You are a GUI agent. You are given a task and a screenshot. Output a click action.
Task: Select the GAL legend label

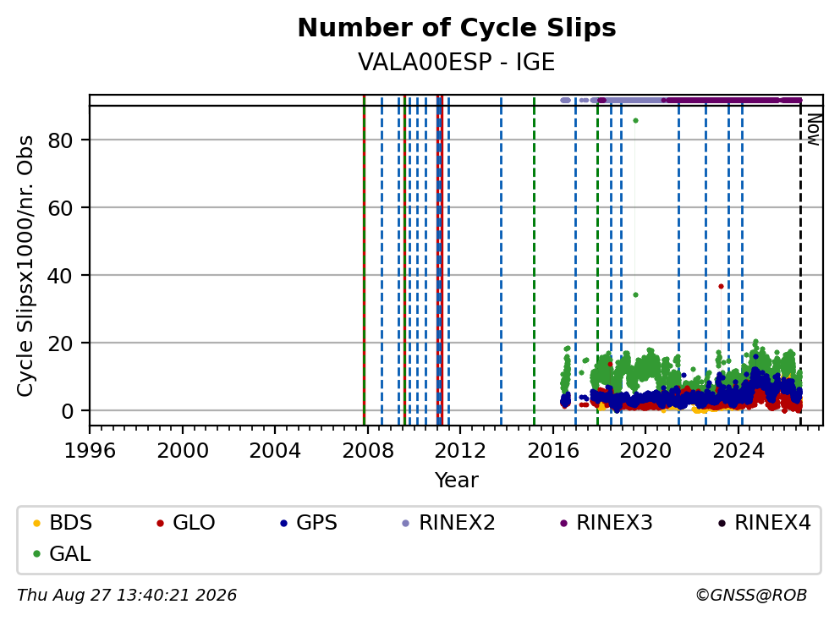click(70, 554)
